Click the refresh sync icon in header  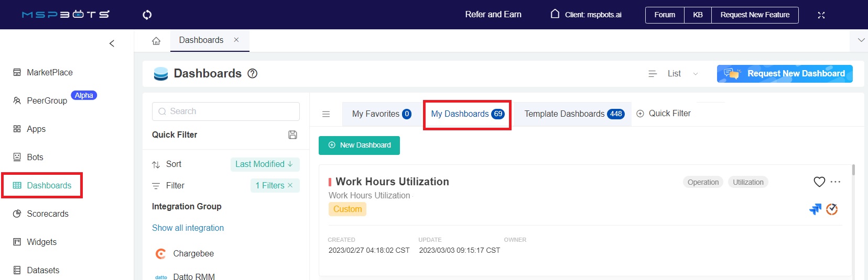147,15
